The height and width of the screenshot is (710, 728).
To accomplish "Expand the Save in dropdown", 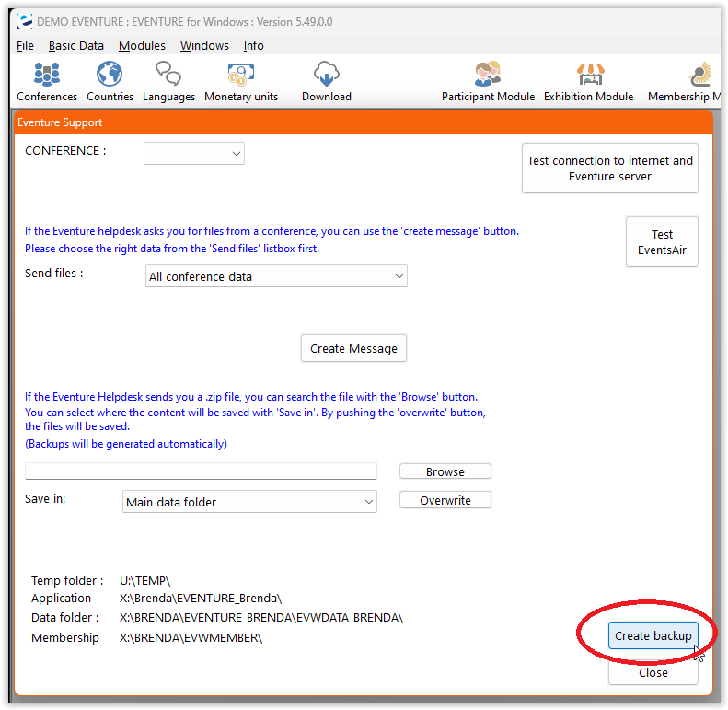I will pos(250,502).
